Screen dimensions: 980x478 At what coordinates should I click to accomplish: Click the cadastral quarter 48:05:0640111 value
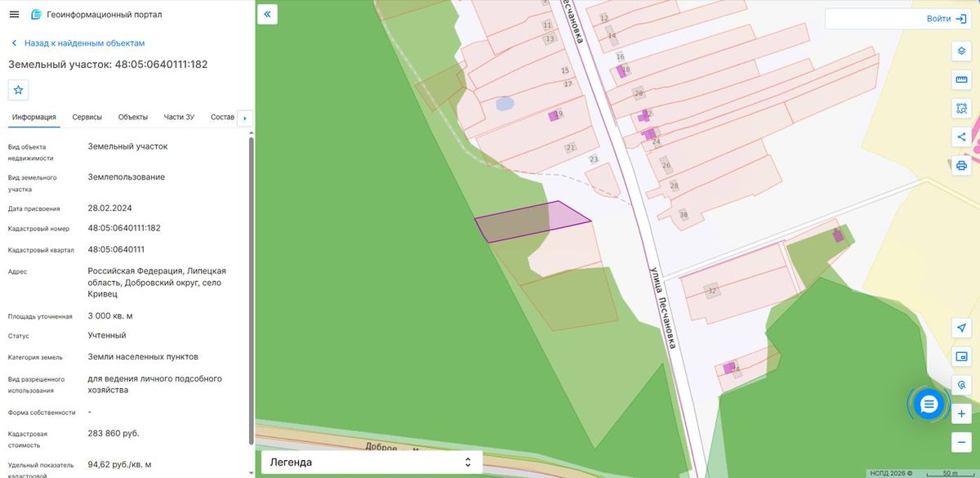click(116, 249)
